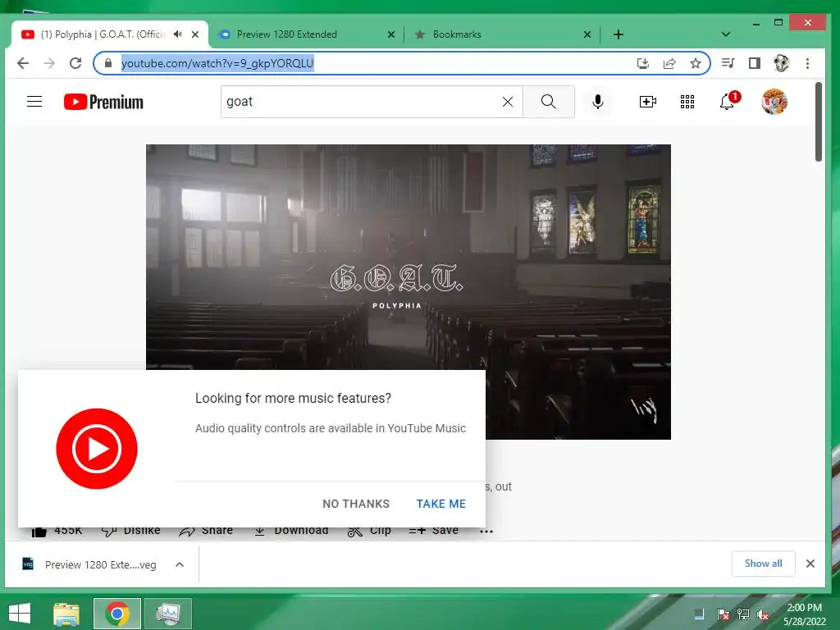The image size is (840, 630).
Task: Start voice search with the microphone
Action: coord(598,102)
